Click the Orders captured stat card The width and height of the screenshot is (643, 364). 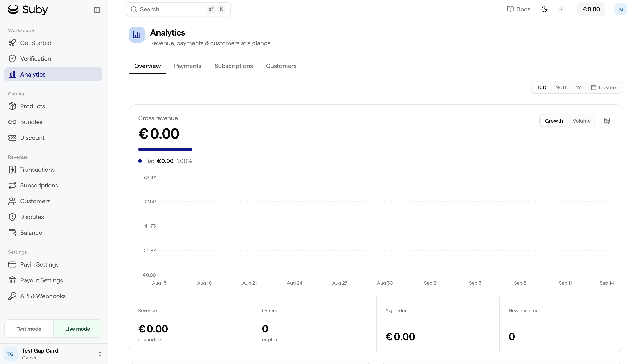click(x=314, y=325)
